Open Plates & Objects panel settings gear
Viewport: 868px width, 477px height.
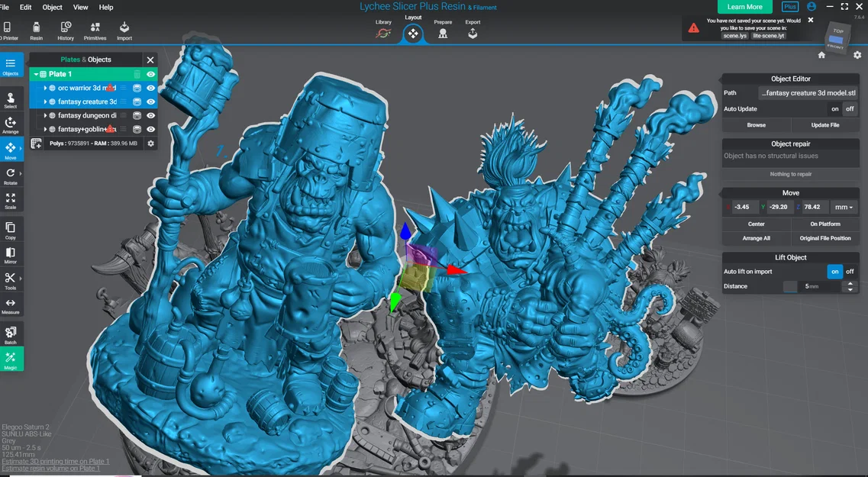[150, 143]
